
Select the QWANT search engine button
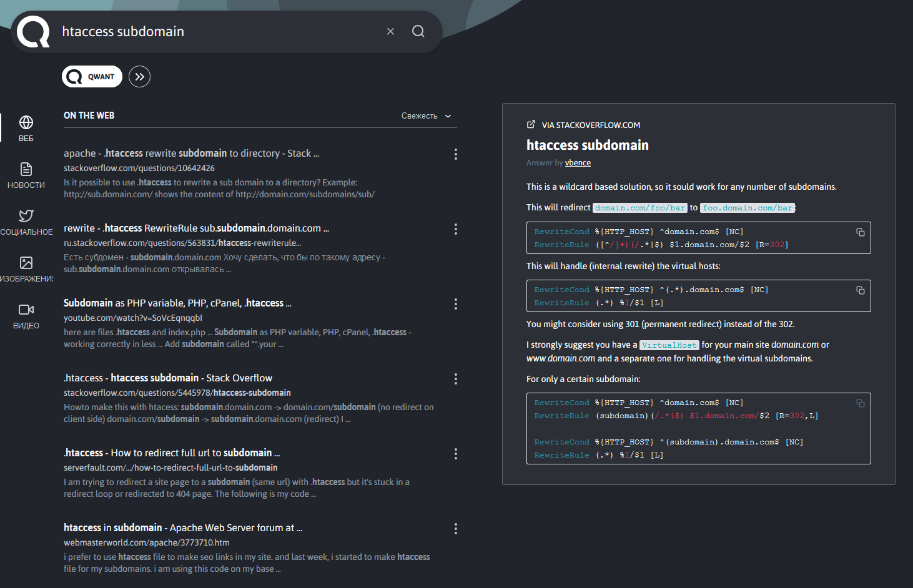click(92, 77)
